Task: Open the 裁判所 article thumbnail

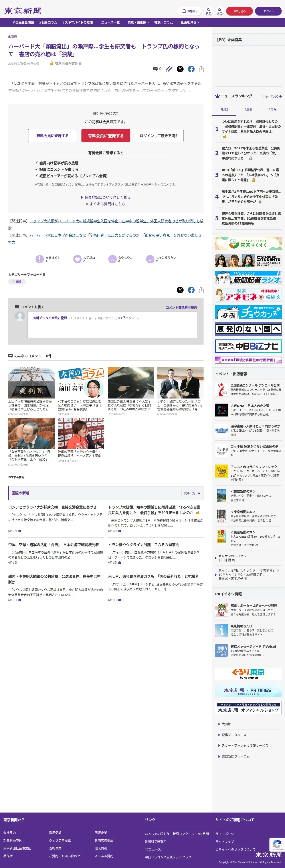Action: (31, 383)
